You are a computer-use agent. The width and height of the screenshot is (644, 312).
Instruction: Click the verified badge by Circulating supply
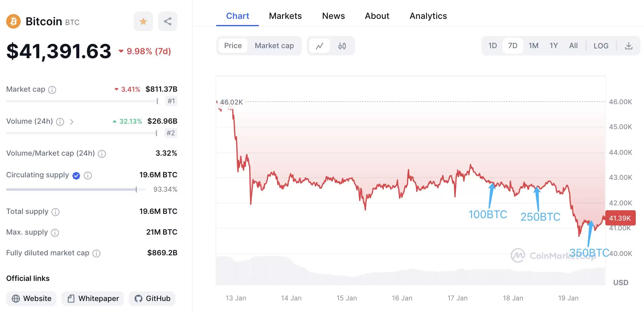(76, 175)
